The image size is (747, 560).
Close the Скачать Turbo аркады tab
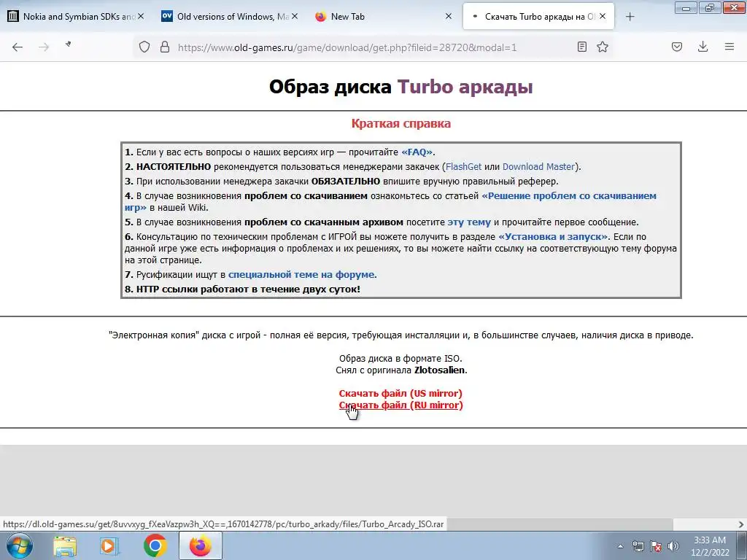coord(603,16)
